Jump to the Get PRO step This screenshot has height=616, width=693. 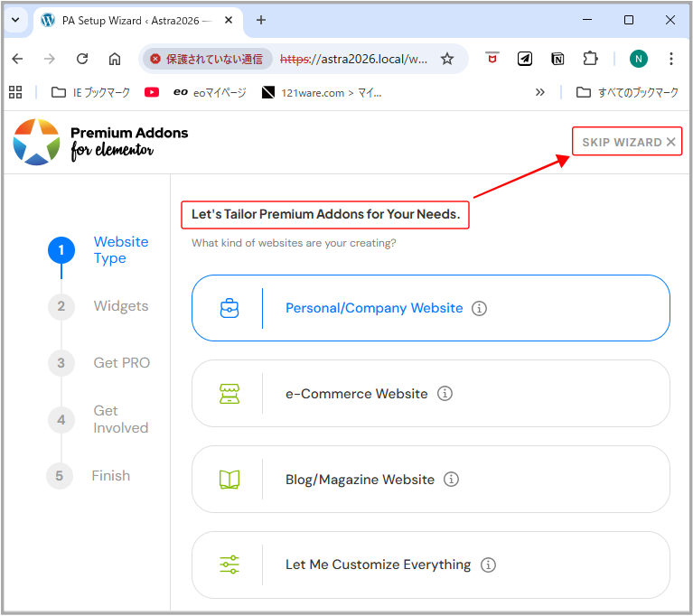point(121,363)
